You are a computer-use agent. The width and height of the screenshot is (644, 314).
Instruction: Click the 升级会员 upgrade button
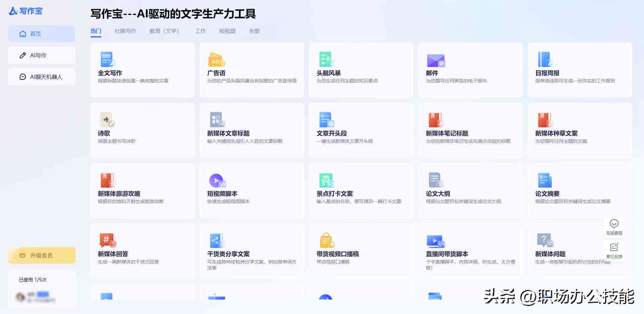pos(42,255)
